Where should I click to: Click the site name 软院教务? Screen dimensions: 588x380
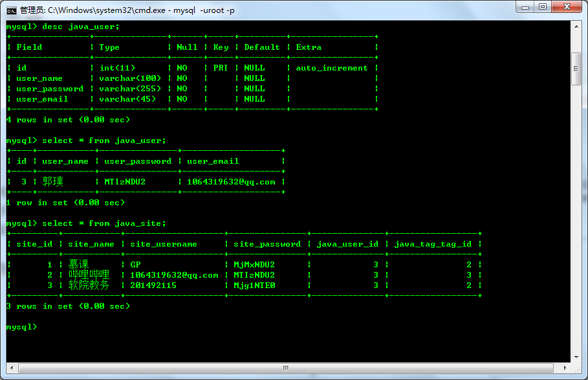coord(89,285)
